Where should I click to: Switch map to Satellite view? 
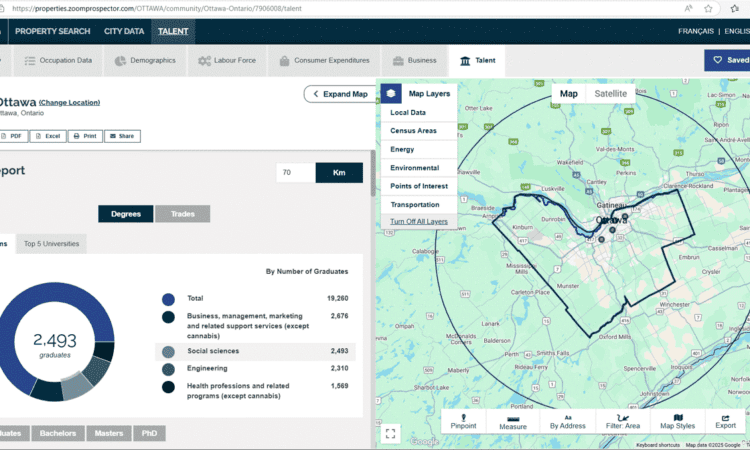610,94
